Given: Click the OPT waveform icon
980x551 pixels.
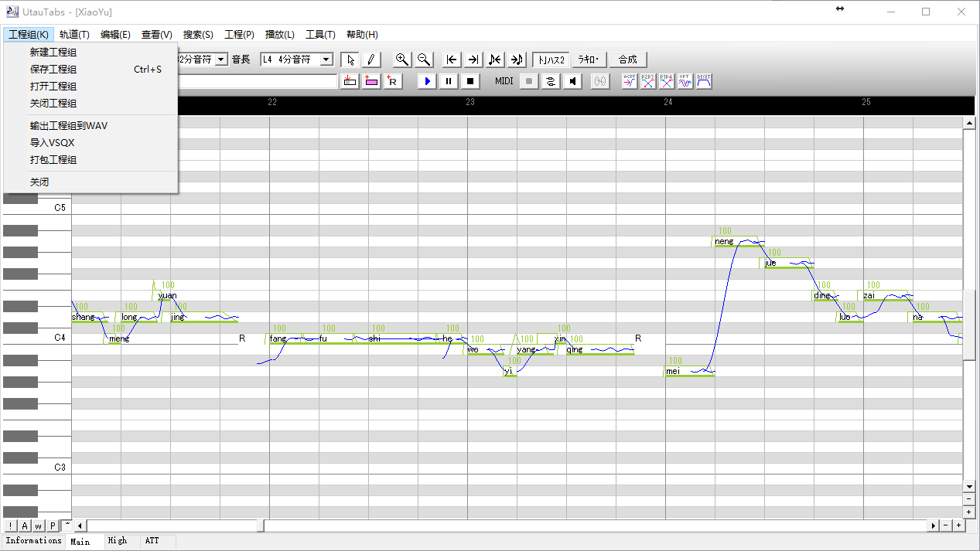Looking at the screenshot, I should pos(685,81).
